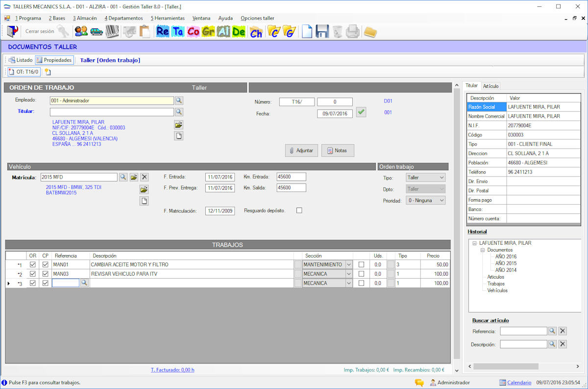Search Referencia magnifier in job row 3

click(84, 283)
